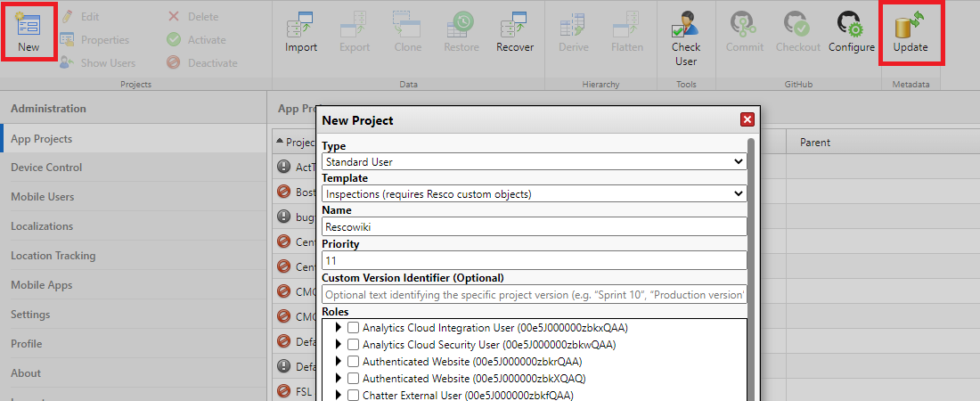Open Profile in sidebar

(x=134, y=343)
